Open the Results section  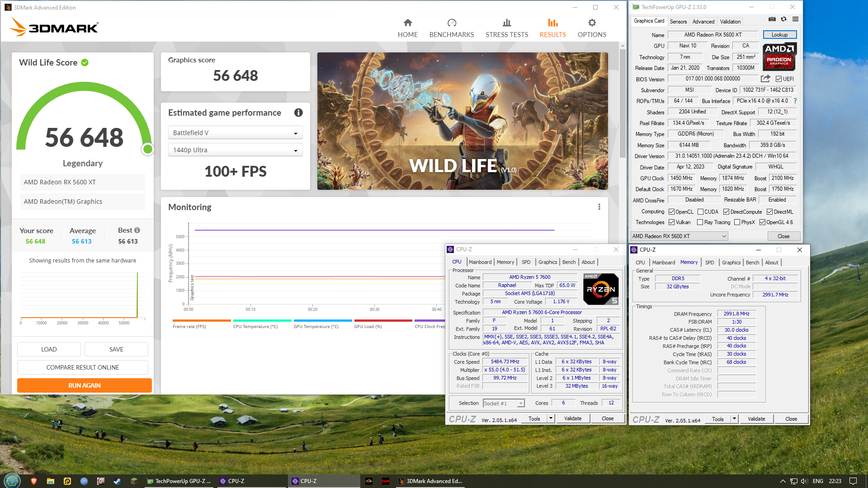pos(552,28)
